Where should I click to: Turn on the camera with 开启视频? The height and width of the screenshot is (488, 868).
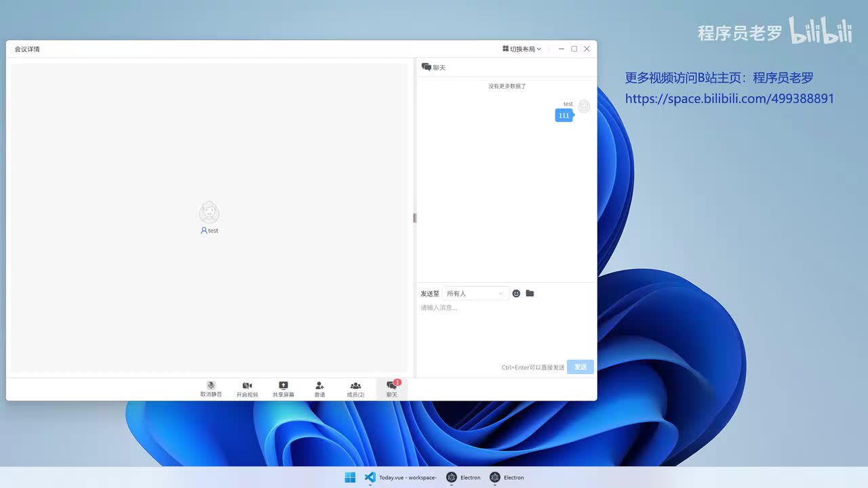click(x=247, y=389)
